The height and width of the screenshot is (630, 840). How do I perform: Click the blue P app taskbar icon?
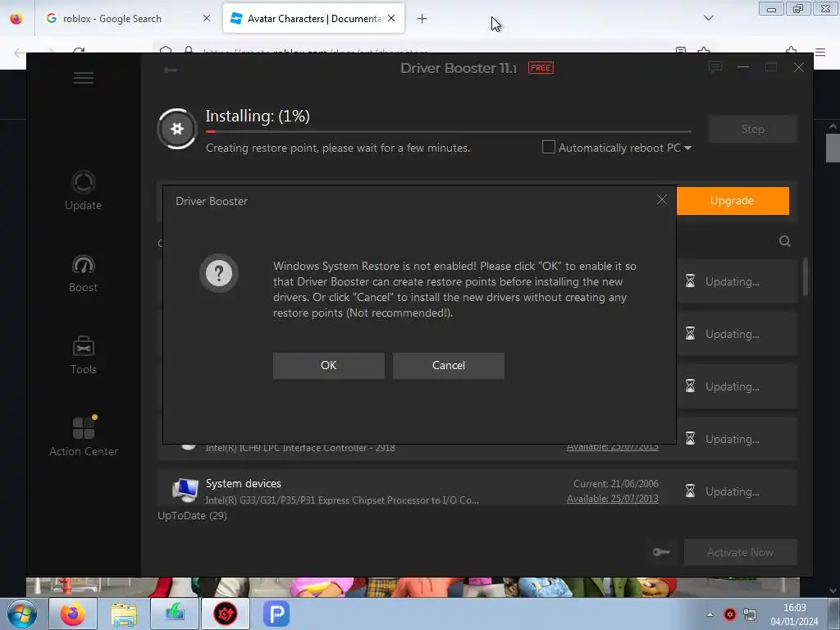pyautogui.click(x=276, y=614)
